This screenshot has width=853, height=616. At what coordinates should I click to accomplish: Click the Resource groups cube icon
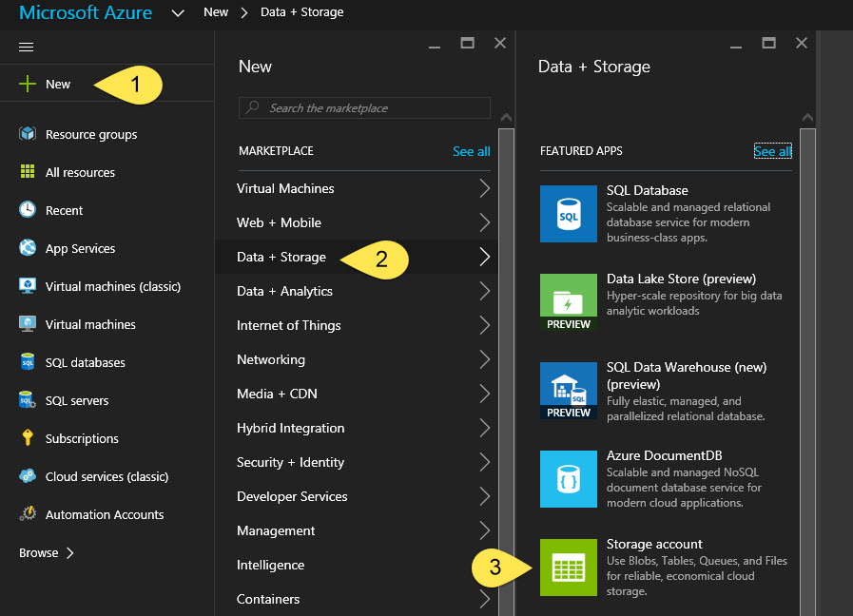[x=28, y=134]
